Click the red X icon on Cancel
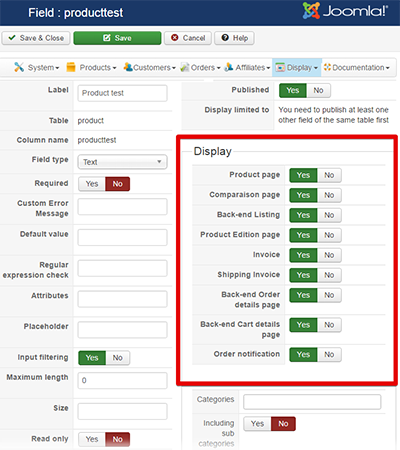Viewport: 400px width, 450px height. (x=175, y=38)
